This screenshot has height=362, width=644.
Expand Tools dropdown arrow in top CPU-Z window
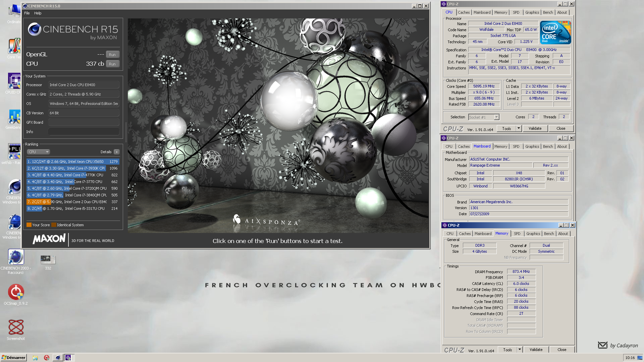tap(519, 129)
